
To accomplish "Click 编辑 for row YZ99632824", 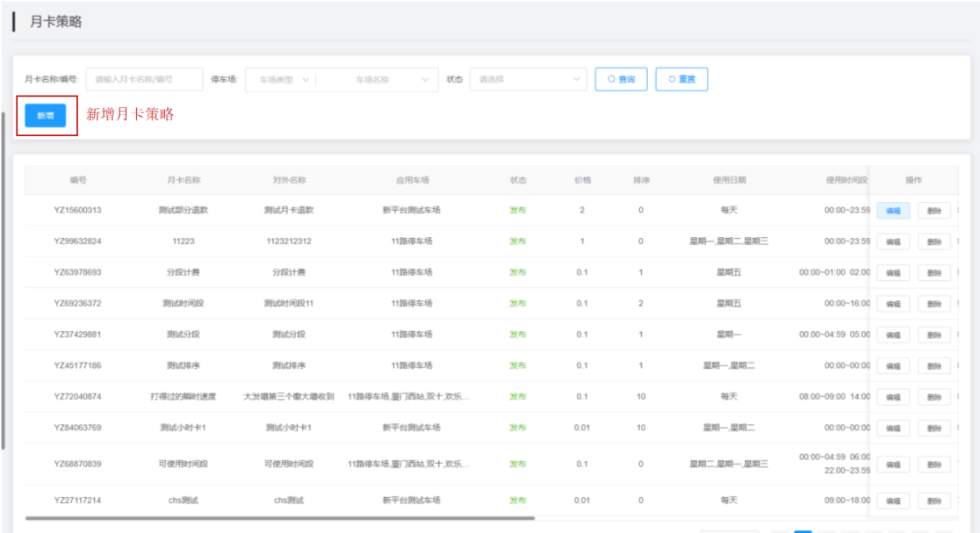I will [893, 241].
